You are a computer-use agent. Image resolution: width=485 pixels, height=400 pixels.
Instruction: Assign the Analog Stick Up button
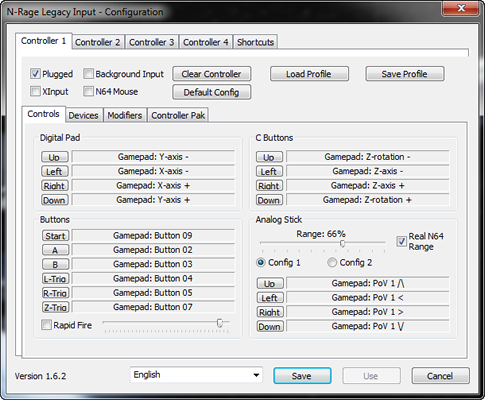(x=270, y=283)
